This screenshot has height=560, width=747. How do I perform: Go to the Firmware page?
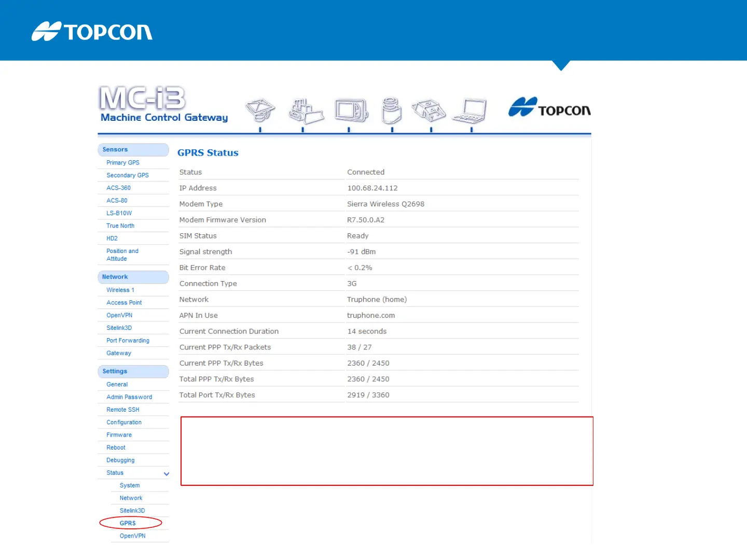tap(119, 435)
